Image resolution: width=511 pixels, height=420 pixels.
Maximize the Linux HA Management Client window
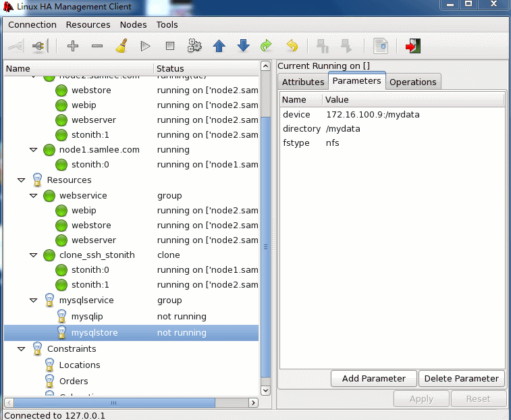point(468,4)
